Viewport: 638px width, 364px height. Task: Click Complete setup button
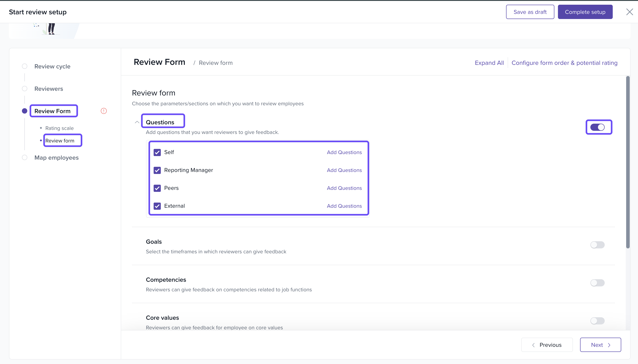click(585, 12)
